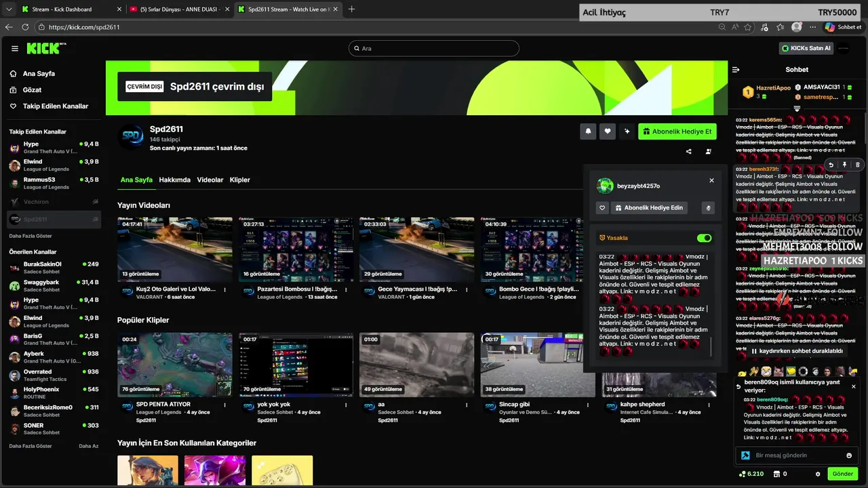Click the shop icon next to 0
Viewport: 868px width, 488px height.
coord(776,474)
